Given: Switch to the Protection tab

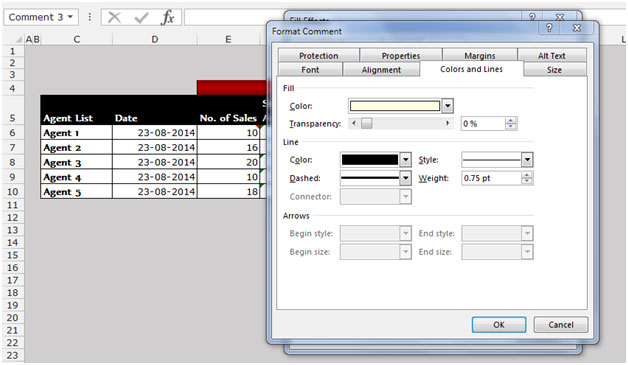Looking at the screenshot, I should coord(319,56).
